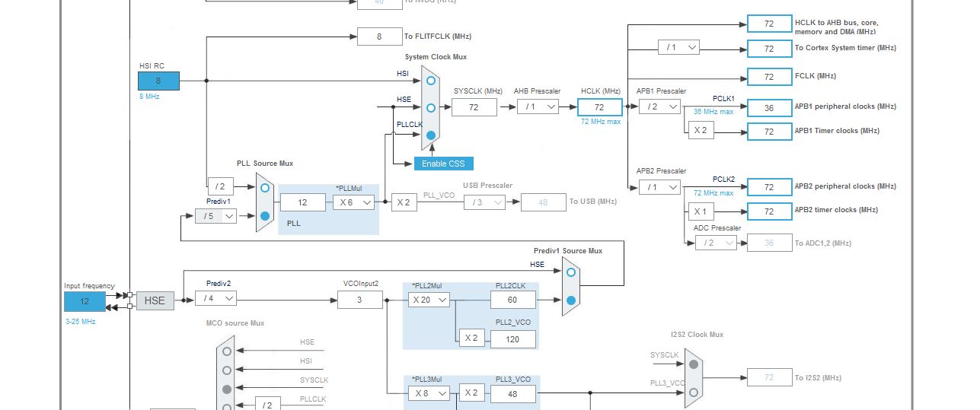Viewport: 980px width, 410px height.
Task: Open the PLL2Mul X 20 dropdown
Action: click(428, 300)
